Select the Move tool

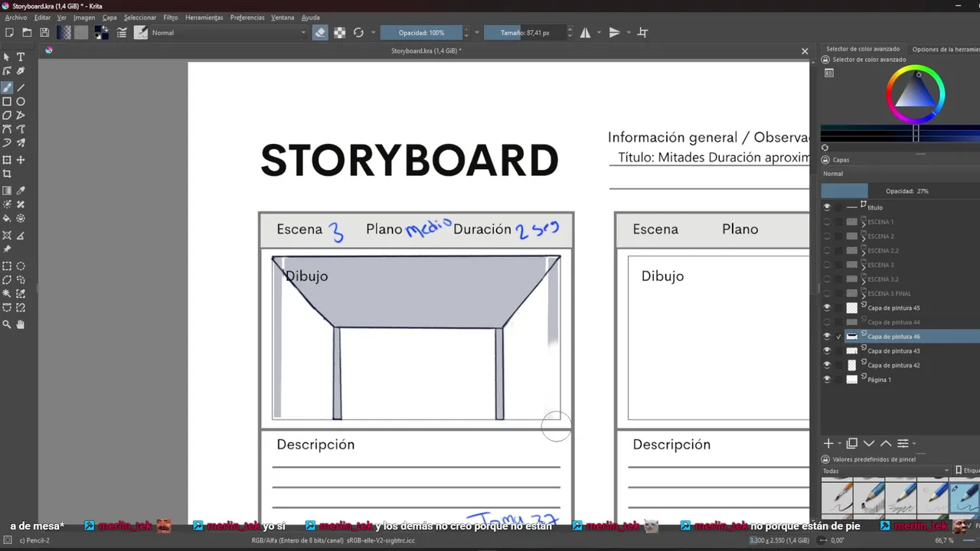tap(21, 160)
